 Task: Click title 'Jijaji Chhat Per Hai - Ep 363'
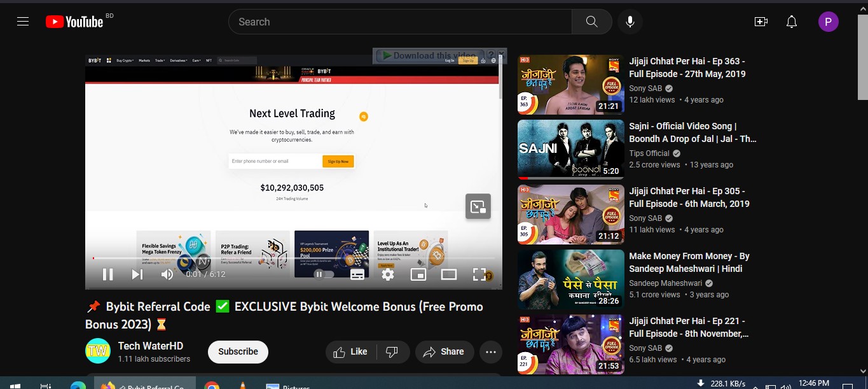point(687,67)
